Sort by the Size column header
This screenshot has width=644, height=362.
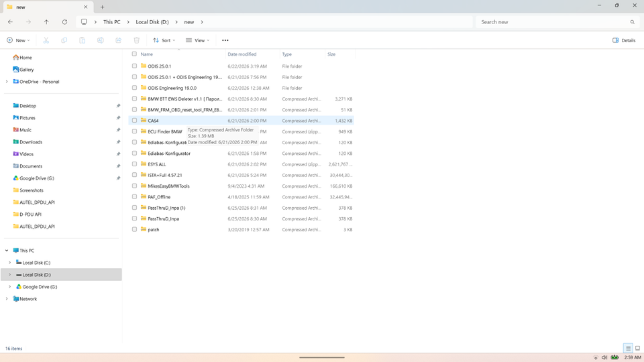point(331,54)
